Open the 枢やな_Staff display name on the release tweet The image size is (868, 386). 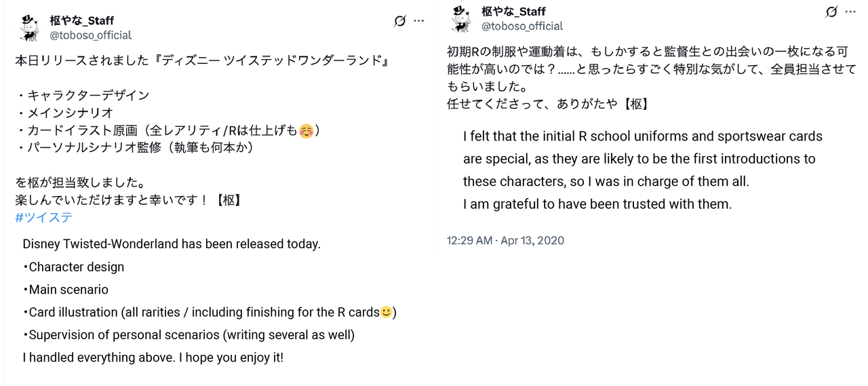(82, 20)
